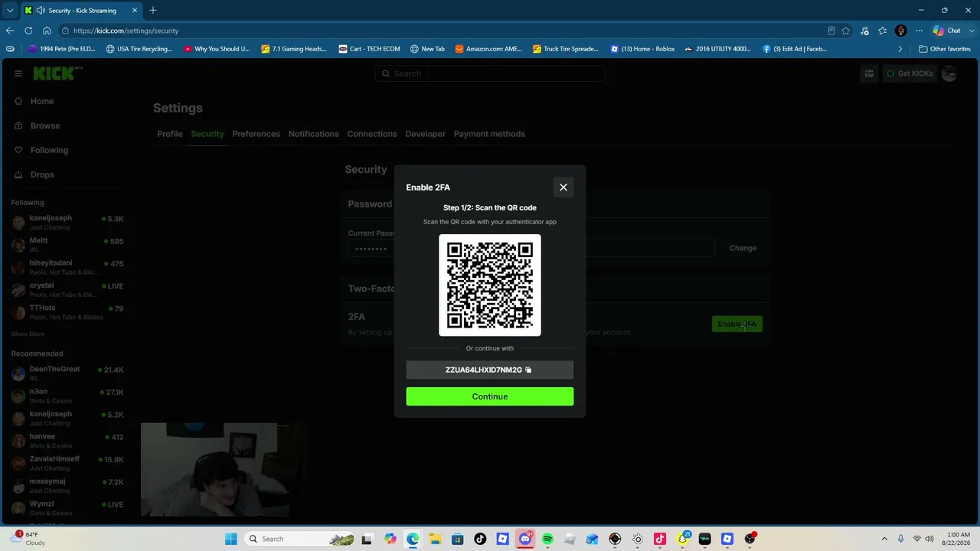Image resolution: width=980 pixels, height=551 pixels.
Task: Refresh the browser page
Action: coord(28,31)
